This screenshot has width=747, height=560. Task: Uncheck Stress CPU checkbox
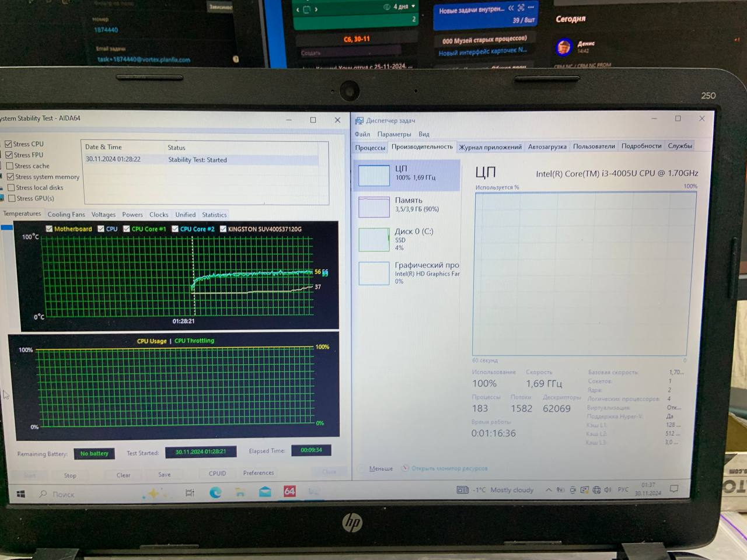coord(8,143)
